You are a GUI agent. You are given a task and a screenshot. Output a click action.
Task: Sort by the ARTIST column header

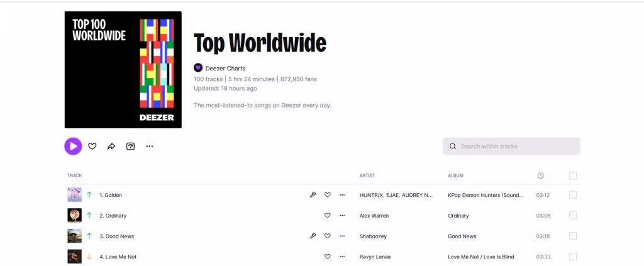[x=367, y=175]
